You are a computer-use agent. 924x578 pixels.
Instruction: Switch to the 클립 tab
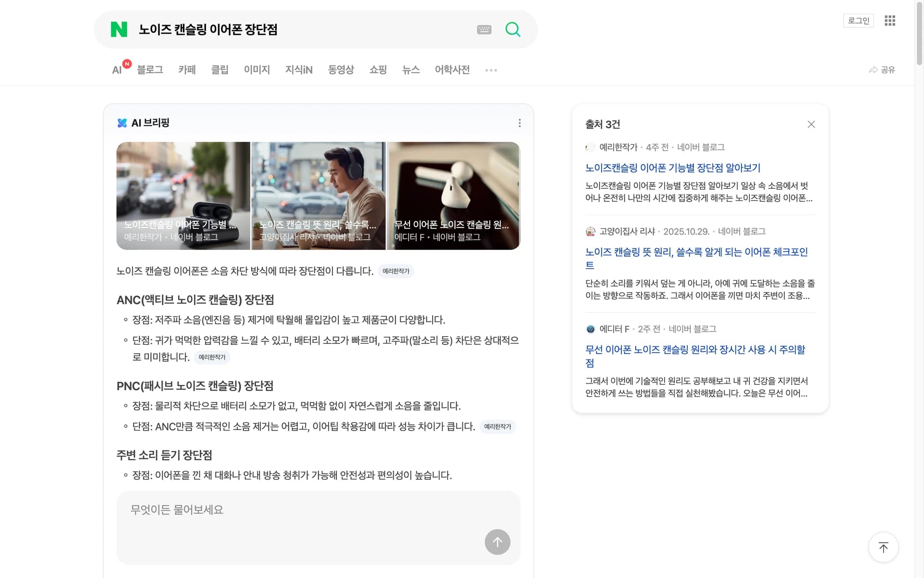(220, 70)
